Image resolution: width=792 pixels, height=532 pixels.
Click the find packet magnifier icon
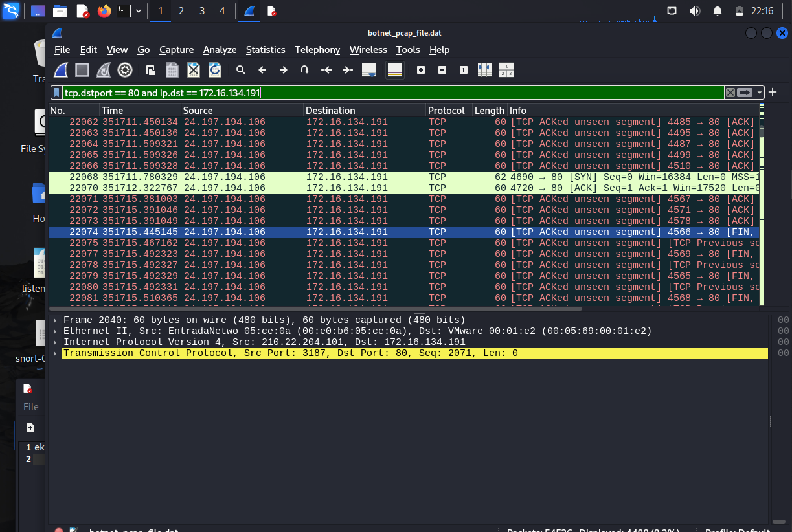[241, 70]
